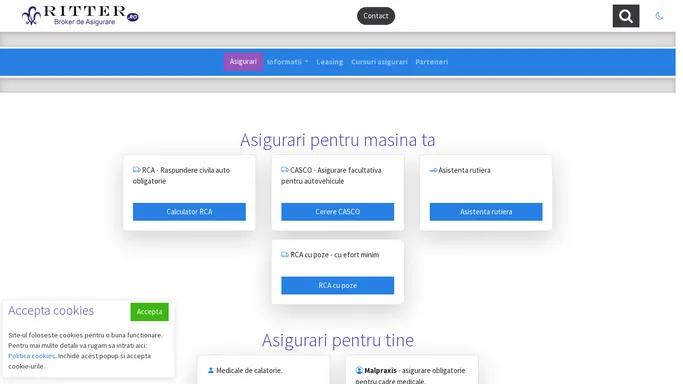Open Cursuri asigurari menu item
This screenshot has width=683, height=384.
coord(379,62)
